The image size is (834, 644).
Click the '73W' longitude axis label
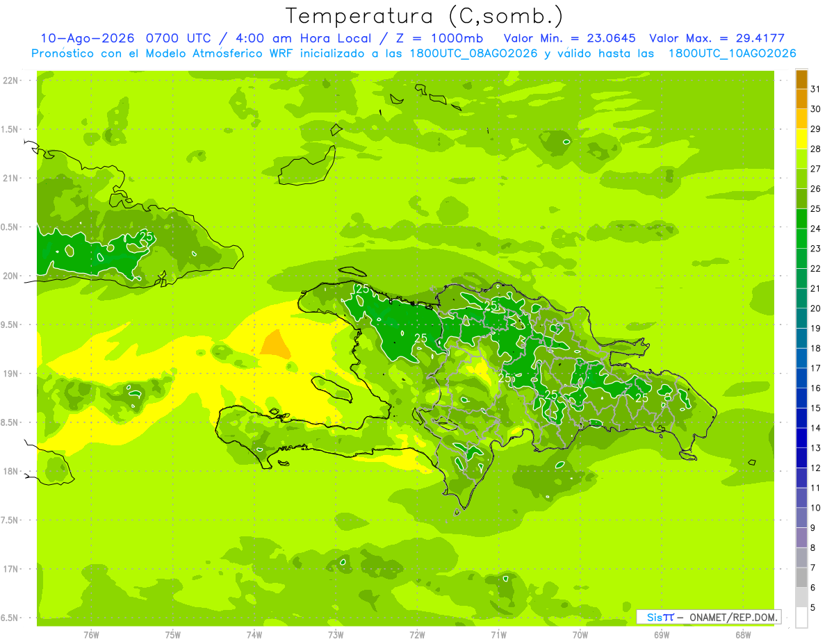pyautogui.click(x=336, y=635)
